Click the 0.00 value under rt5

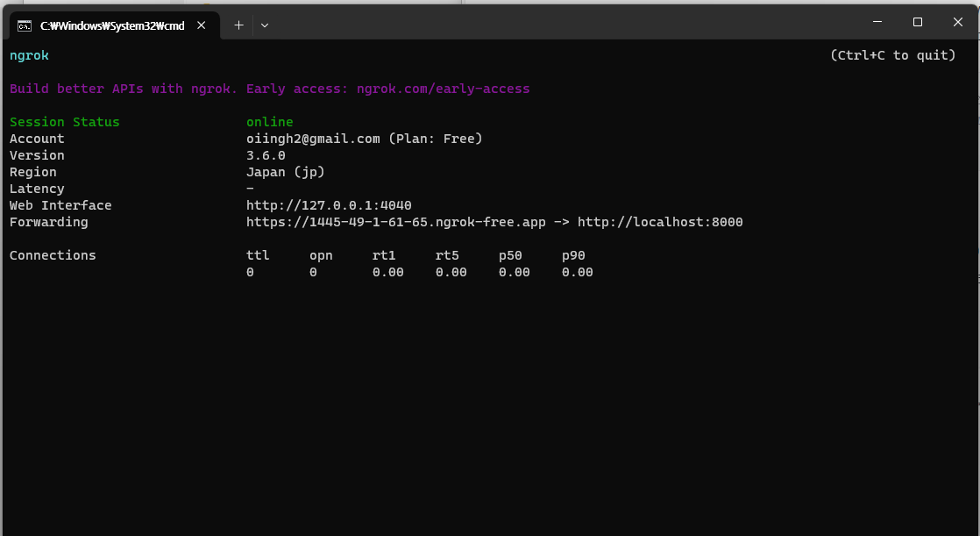click(451, 272)
